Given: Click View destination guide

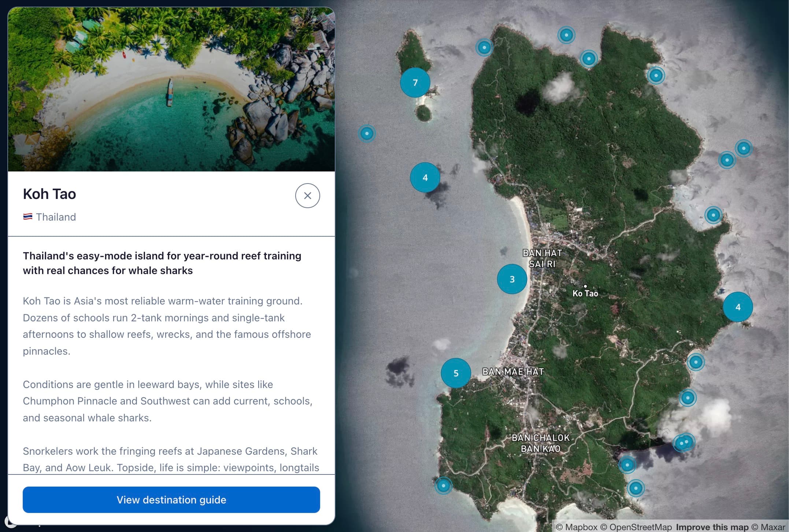Looking at the screenshot, I should tap(171, 500).
